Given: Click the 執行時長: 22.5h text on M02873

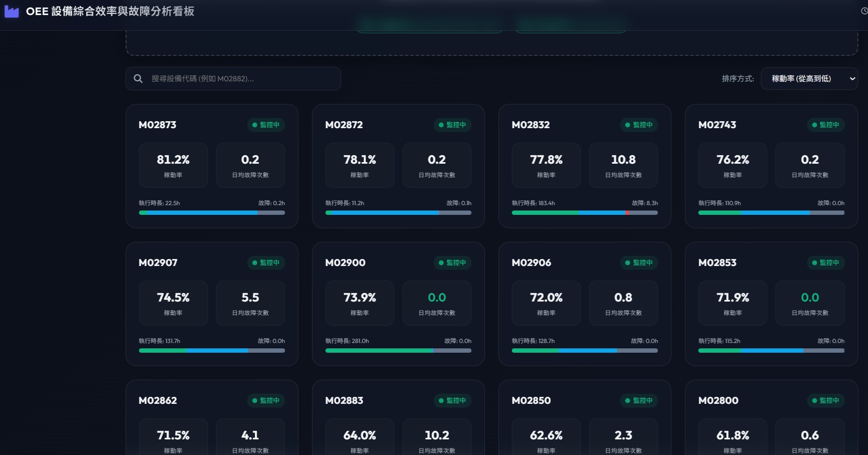Looking at the screenshot, I should pyautogui.click(x=159, y=204).
